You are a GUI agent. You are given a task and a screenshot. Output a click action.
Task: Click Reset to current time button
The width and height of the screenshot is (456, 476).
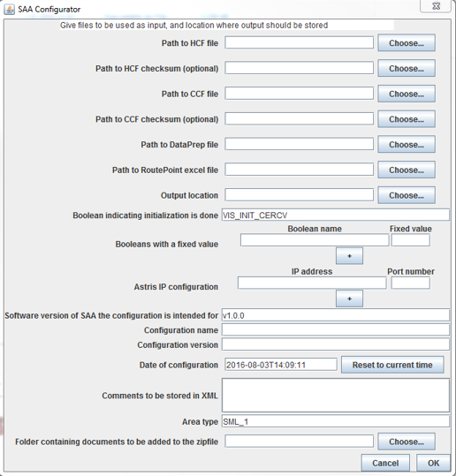coord(392,365)
